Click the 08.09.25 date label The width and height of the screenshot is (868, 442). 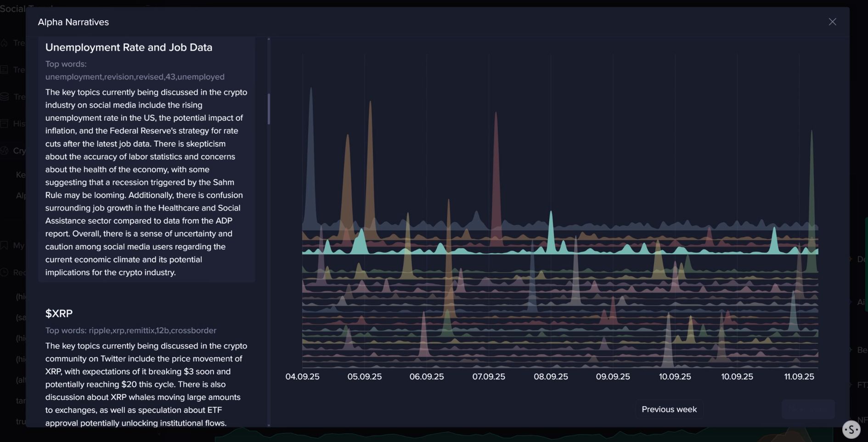tap(551, 376)
